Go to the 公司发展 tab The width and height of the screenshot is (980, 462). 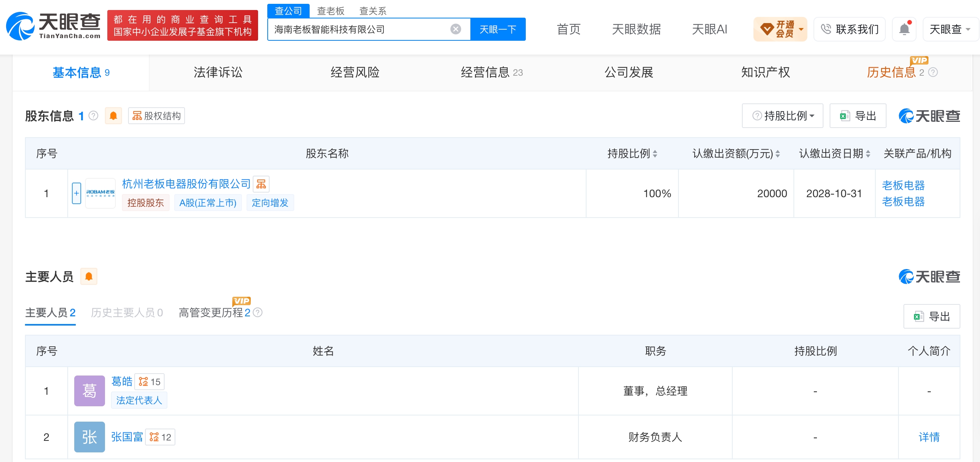pyautogui.click(x=629, y=72)
